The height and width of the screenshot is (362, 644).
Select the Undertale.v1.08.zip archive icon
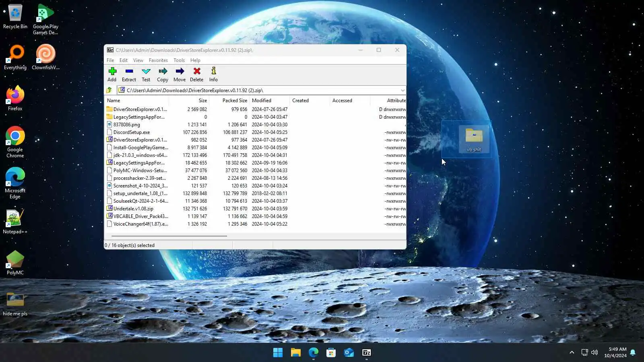[x=109, y=208]
